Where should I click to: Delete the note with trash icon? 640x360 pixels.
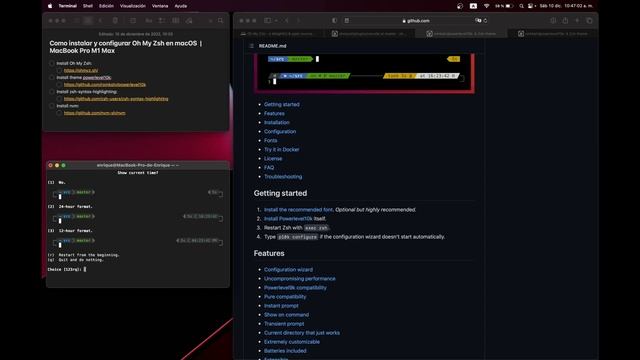pyautogui.click(x=115, y=20)
